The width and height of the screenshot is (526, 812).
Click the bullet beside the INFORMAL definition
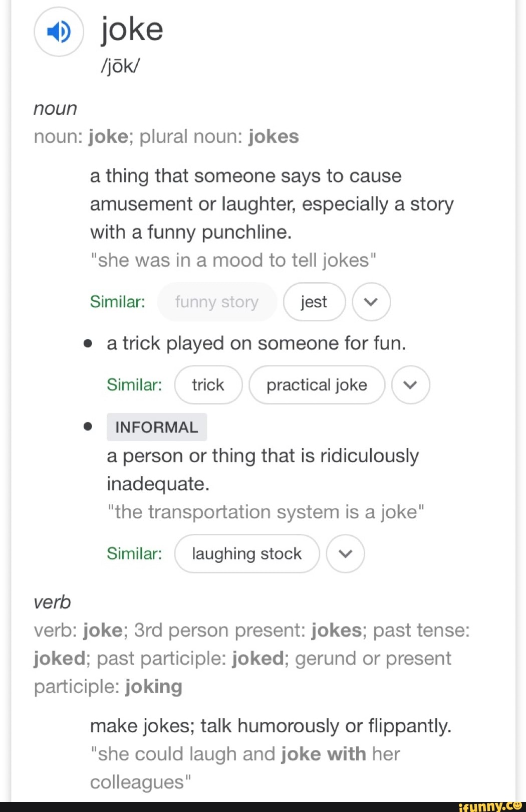click(88, 426)
